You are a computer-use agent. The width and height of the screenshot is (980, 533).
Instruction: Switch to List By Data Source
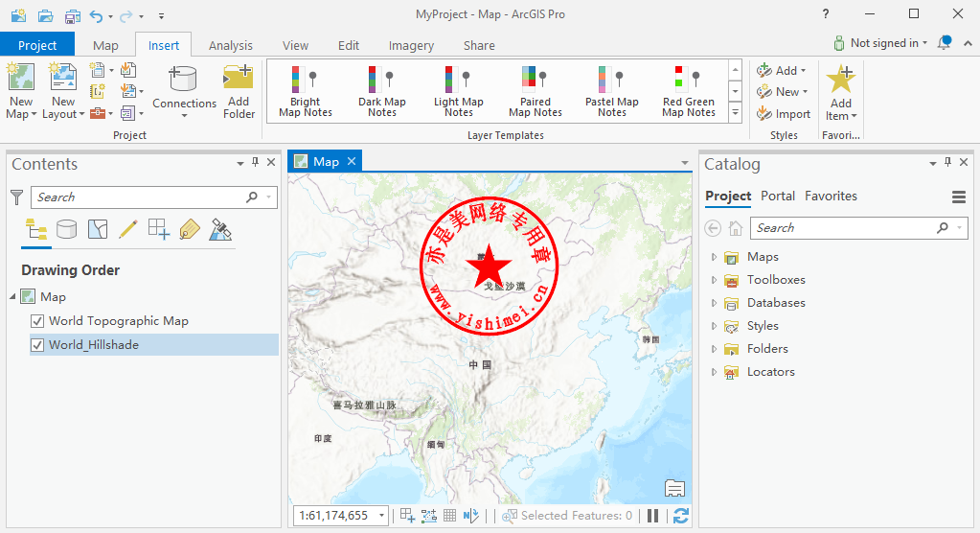pos(66,229)
